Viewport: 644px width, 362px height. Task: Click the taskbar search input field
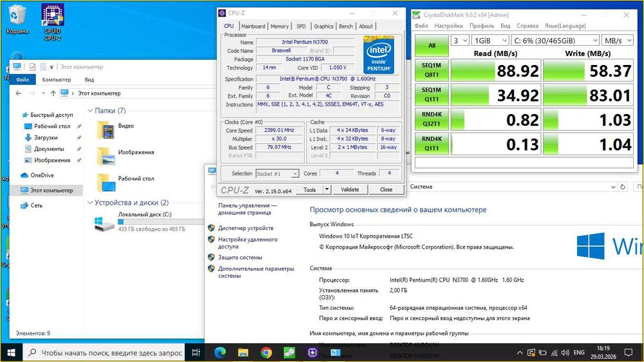point(104,352)
